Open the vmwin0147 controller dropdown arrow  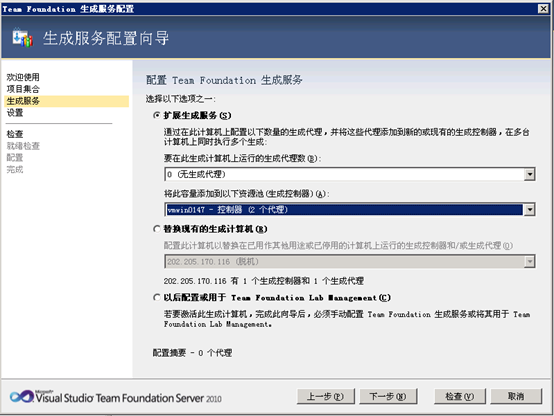pos(529,210)
